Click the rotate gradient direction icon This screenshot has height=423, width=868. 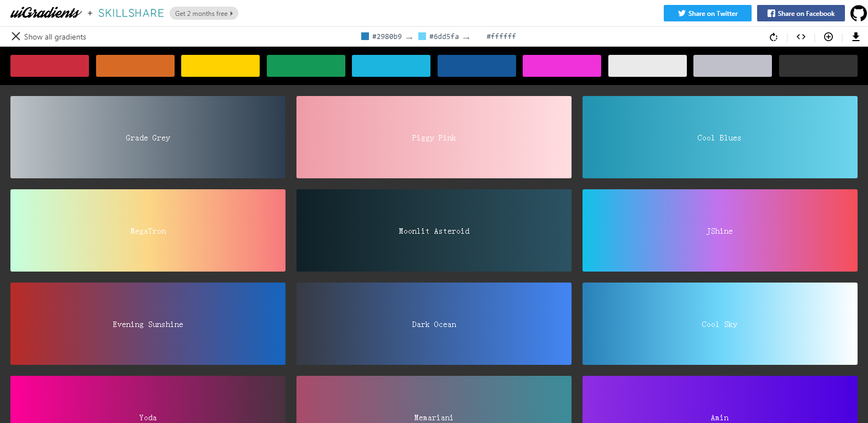(x=774, y=37)
